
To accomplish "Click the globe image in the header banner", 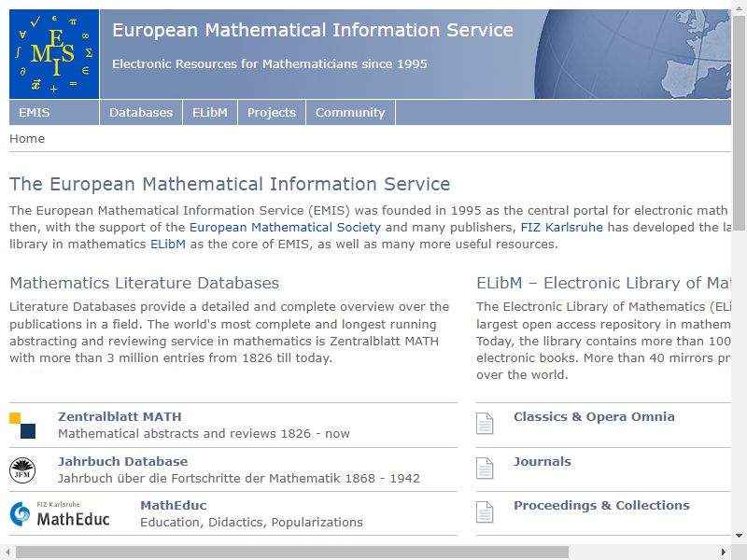I will (x=633, y=54).
